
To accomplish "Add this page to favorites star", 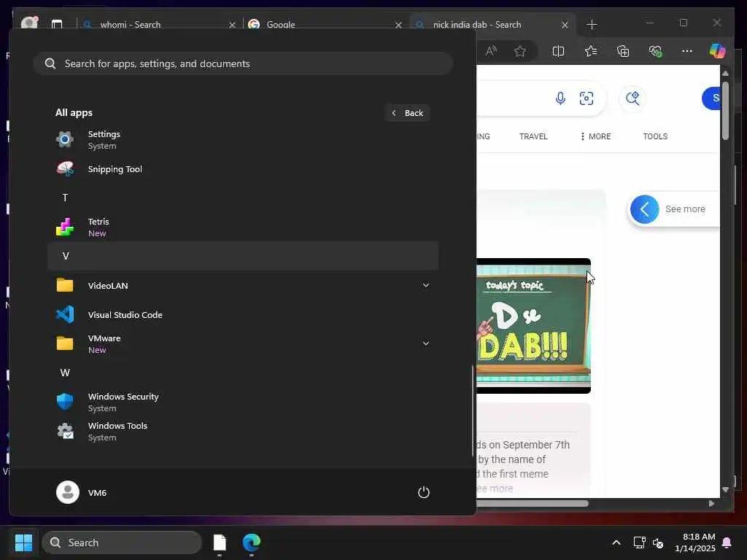I will click(519, 51).
